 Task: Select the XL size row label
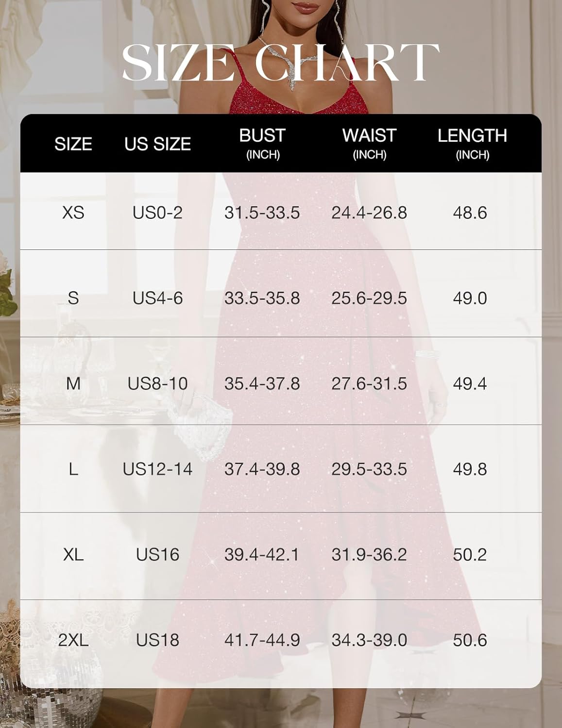coord(73,554)
